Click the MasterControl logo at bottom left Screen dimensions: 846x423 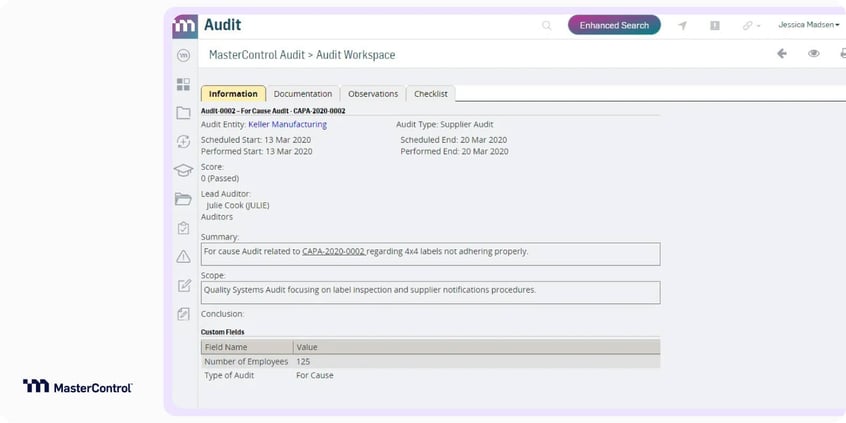pyautogui.click(x=77, y=386)
